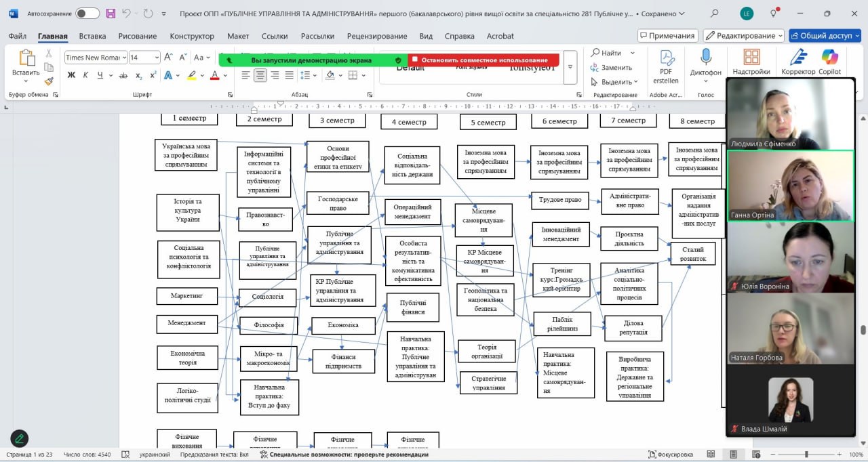Switch to the Макет tab
Image resolution: width=868 pixels, height=462 pixels.
238,36
